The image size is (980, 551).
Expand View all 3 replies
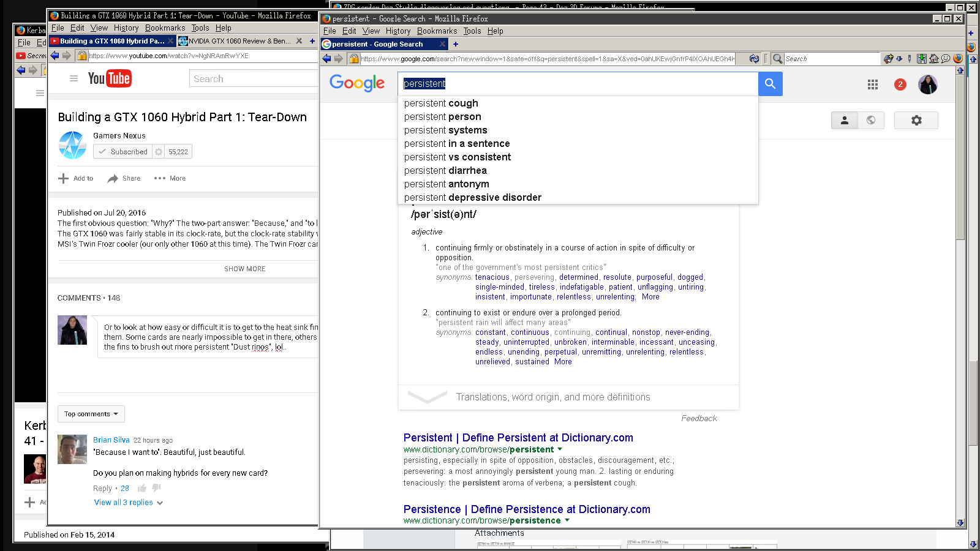pyautogui.click(x=129, y=503)
